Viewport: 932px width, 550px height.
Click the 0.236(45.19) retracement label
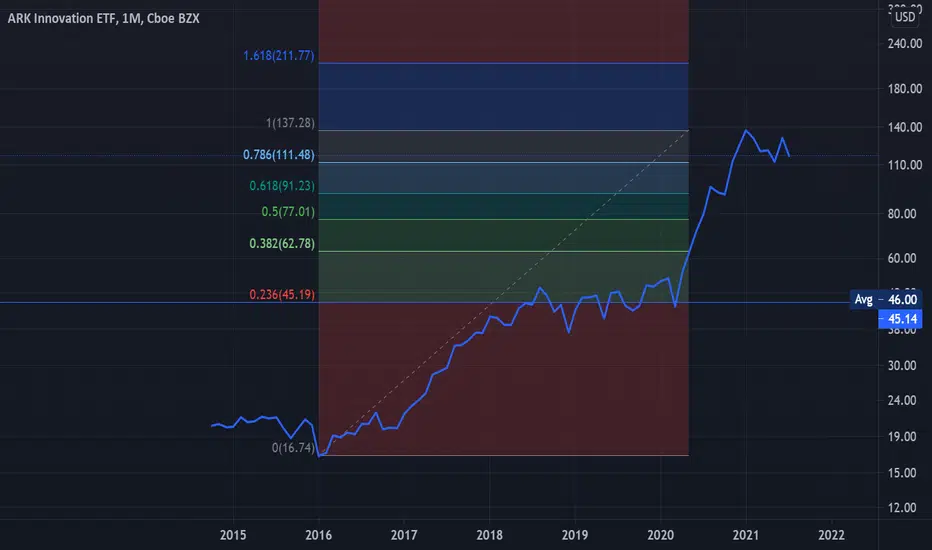281,294
